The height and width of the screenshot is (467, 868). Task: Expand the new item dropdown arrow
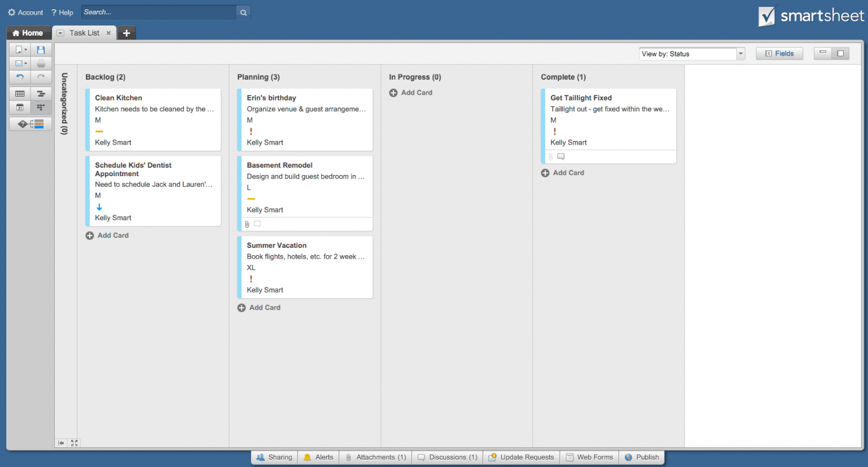[25, 49]
